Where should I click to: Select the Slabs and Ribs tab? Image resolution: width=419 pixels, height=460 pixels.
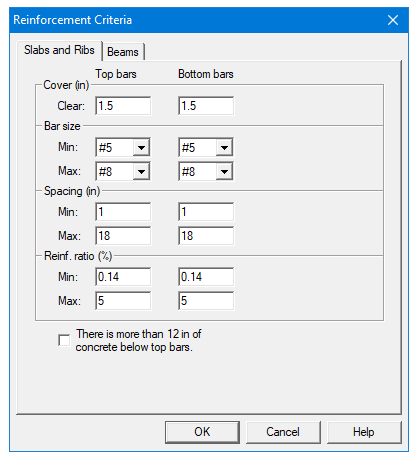59,50
